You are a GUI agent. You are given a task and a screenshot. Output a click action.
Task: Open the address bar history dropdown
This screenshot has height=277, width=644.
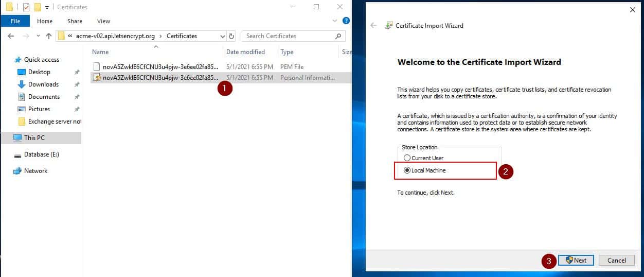point(223,36)
